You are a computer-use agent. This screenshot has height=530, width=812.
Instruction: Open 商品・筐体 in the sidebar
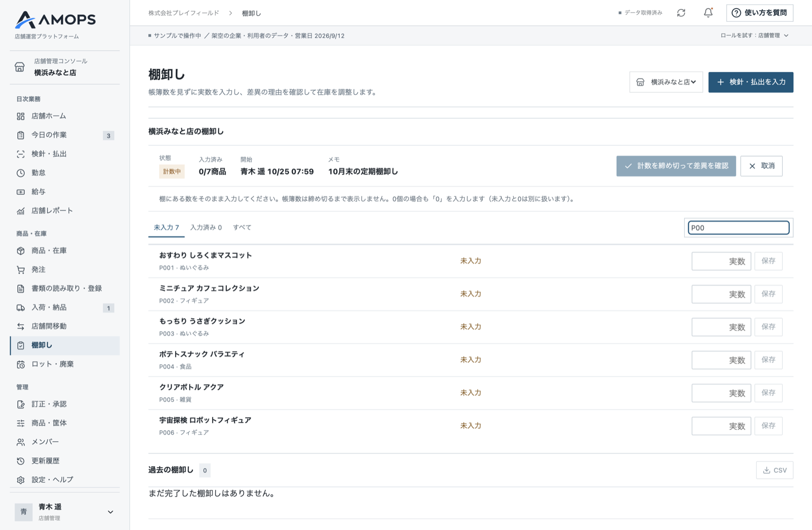pos(65,423)
